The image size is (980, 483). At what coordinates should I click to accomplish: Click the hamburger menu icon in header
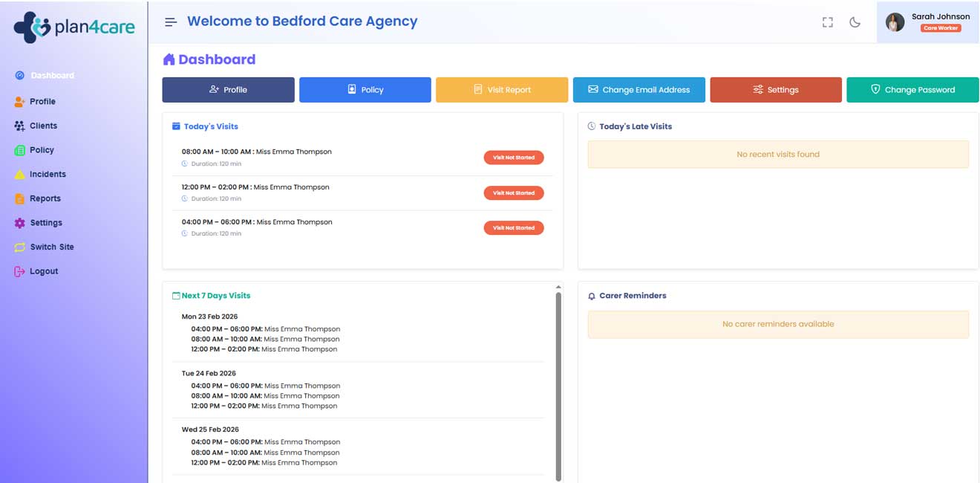[171, 22]
